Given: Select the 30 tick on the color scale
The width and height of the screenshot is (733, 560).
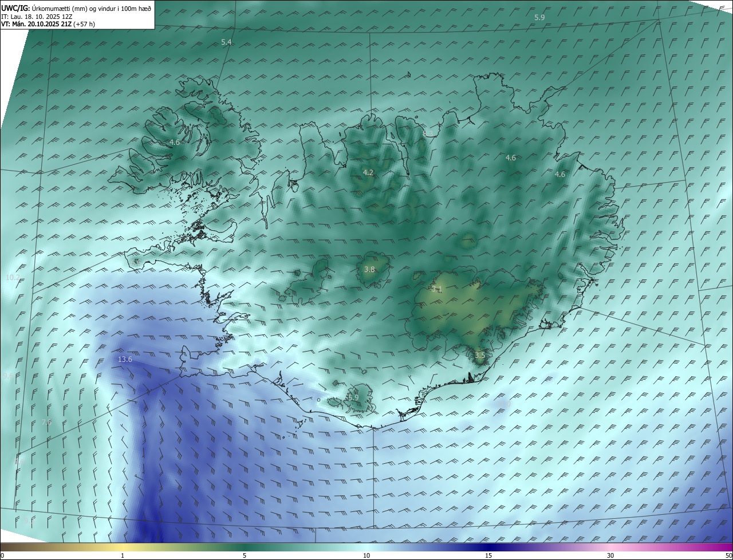Looking at the screenshot, I should (610, 556).
